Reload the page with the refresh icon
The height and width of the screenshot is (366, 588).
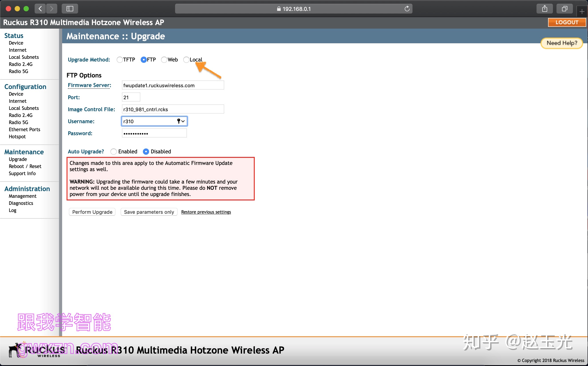click(x=407, y=9)
